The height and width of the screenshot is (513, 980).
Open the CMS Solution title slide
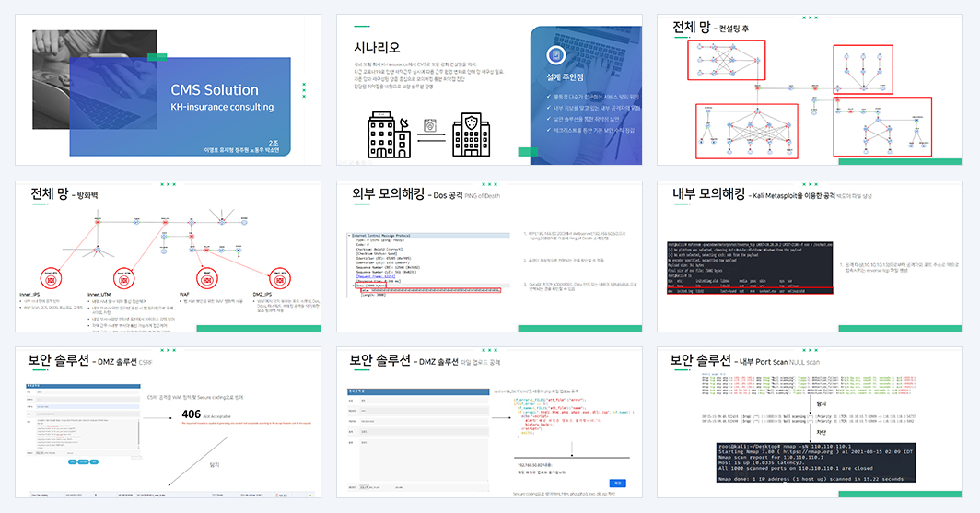169,90
